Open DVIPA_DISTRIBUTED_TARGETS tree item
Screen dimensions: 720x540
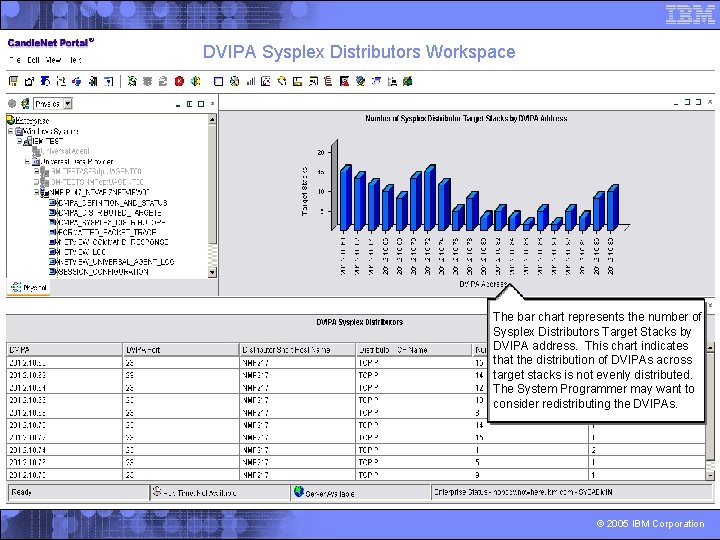click(x=109, y=213)
